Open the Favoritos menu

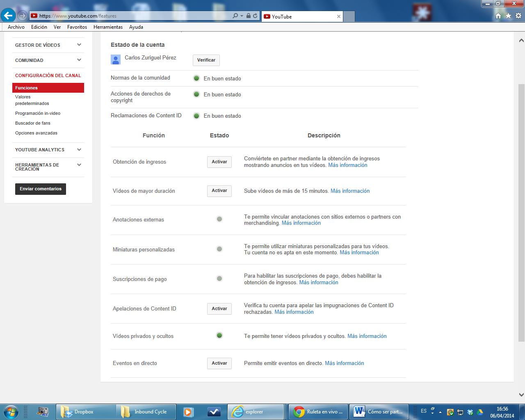77,27
